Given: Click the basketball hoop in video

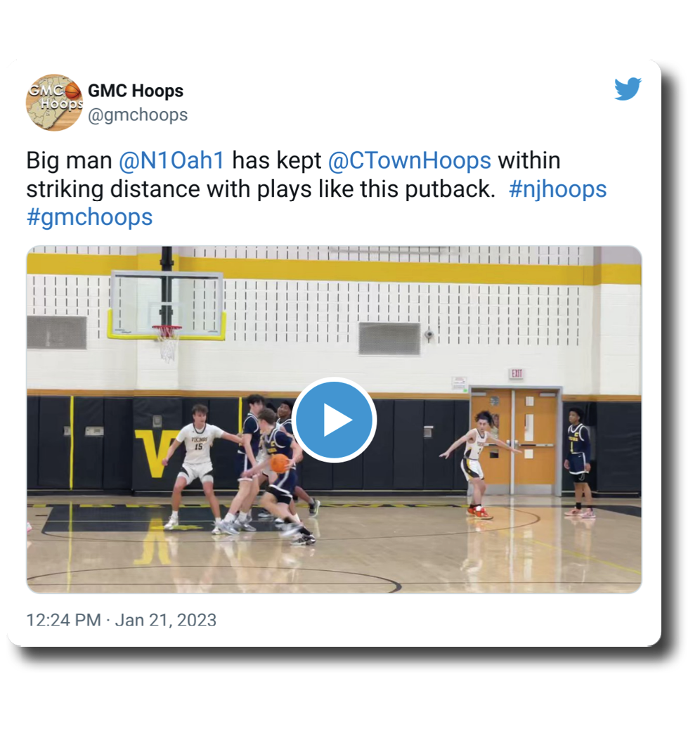Looking at the screenshot, I should coord(167,341).
